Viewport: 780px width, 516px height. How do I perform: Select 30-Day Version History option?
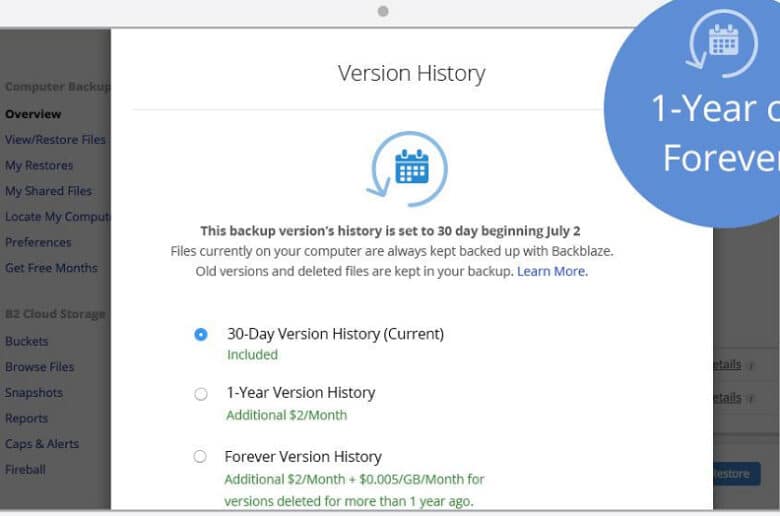coord(201,334)
